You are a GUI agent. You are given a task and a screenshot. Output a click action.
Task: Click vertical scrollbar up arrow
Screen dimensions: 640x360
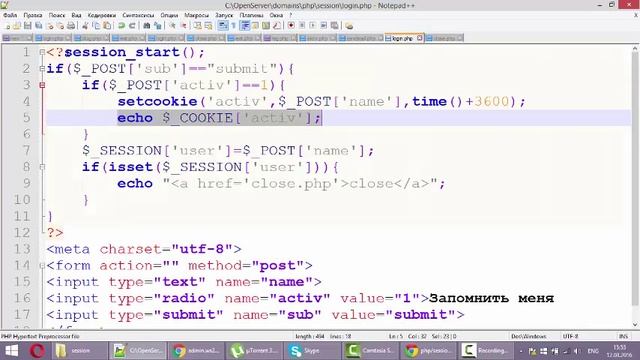click(x=635, y=49)
